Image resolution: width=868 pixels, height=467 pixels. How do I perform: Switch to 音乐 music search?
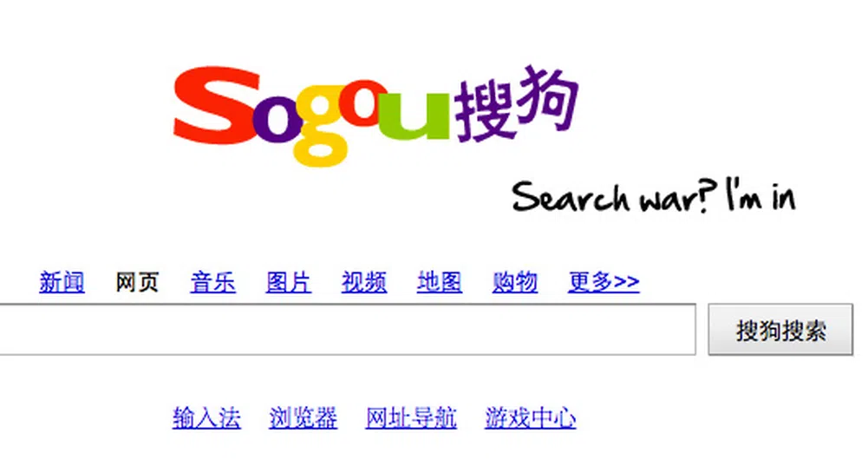point(213,282)
